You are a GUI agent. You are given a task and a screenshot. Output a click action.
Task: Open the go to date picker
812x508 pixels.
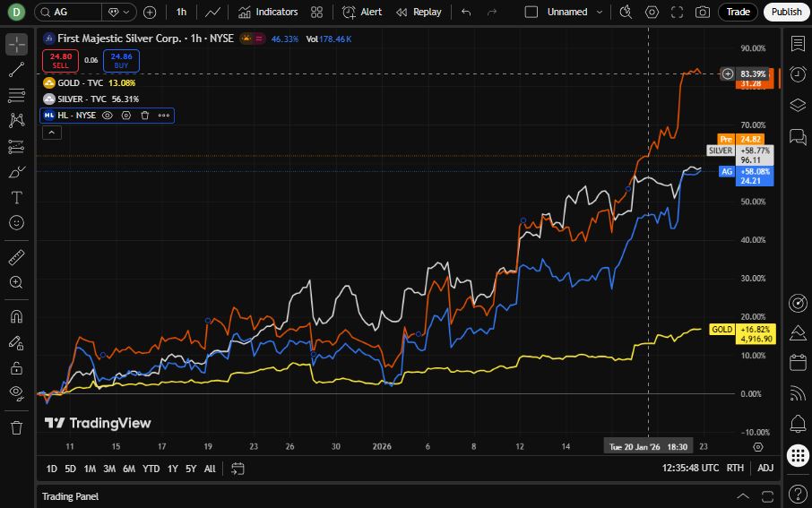point(238,469)
